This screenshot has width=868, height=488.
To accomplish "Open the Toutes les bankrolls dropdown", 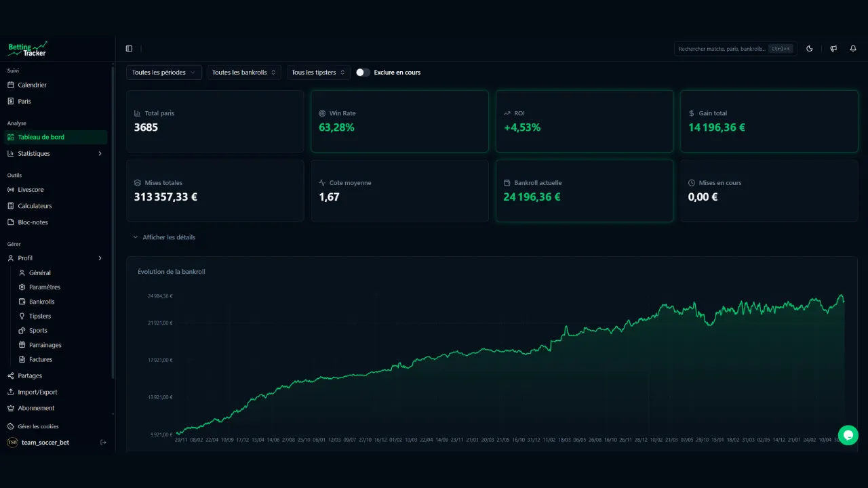I will pyautogui.click(x=244, y=73).
